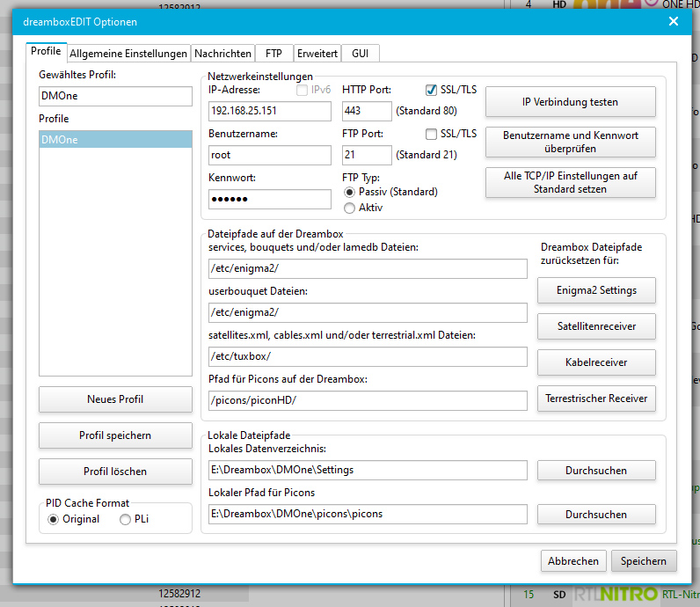
Task: Click the Kabelreceiver button
Action: [x=596, y=362]
